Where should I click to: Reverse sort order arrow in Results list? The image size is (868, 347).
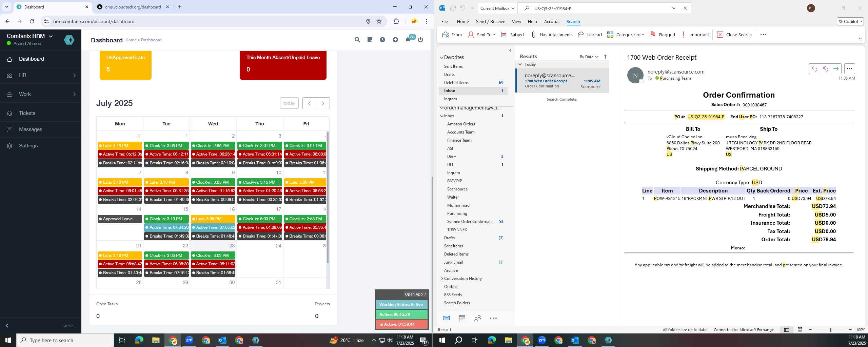[606, 57]
